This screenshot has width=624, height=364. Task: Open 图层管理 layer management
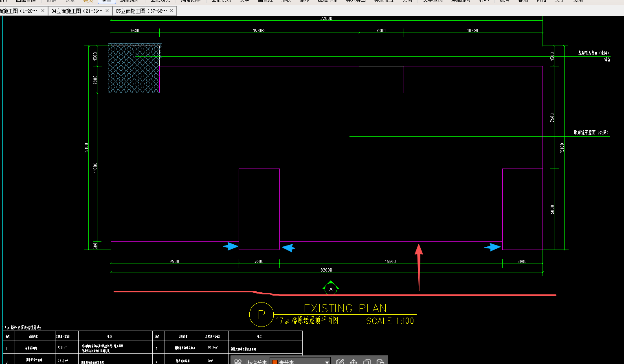(x=26, y=1)
